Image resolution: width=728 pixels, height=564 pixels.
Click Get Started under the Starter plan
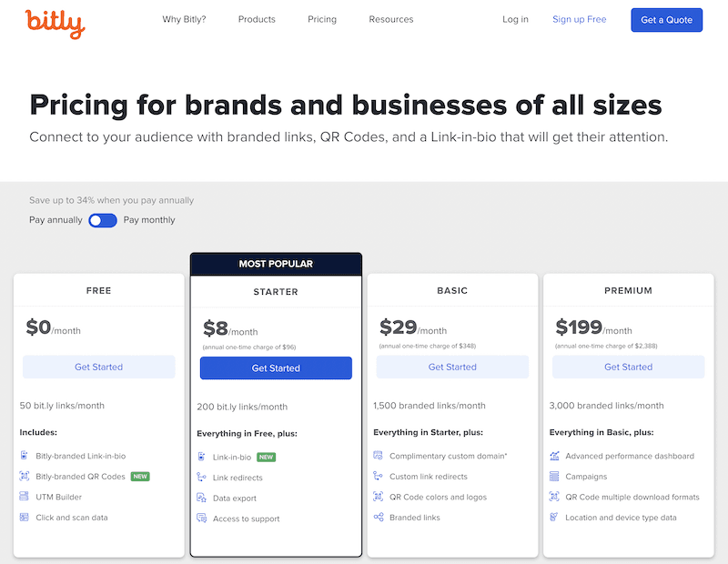276,367
